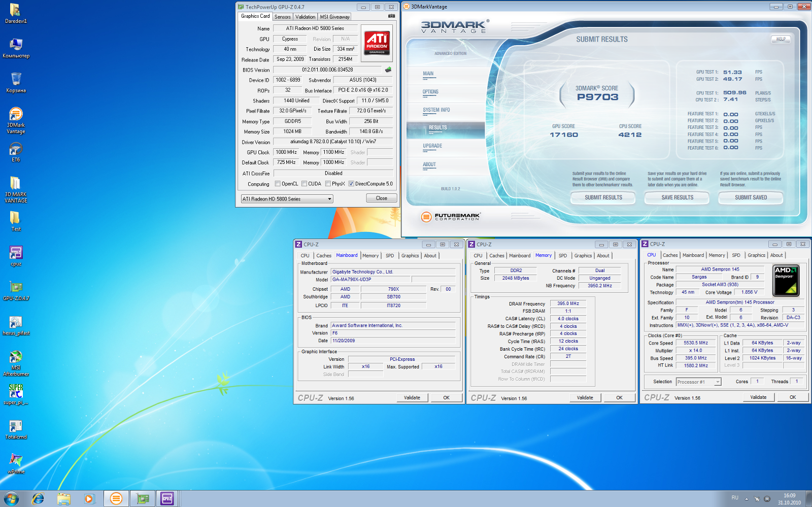Screen dimensions: 812x507
Task: Open ABOUT in 3DMark Vantage menu
Action: tap(429, 164)
